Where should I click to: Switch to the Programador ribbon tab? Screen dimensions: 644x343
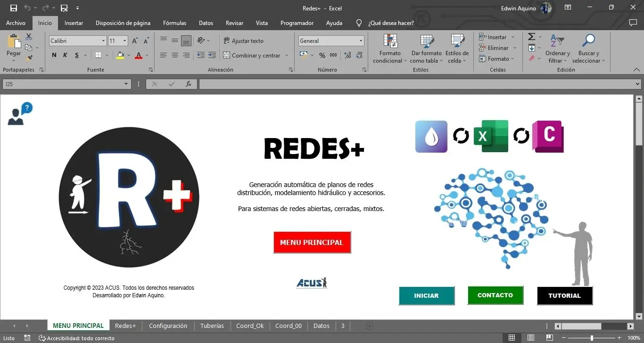pos(297,23)
